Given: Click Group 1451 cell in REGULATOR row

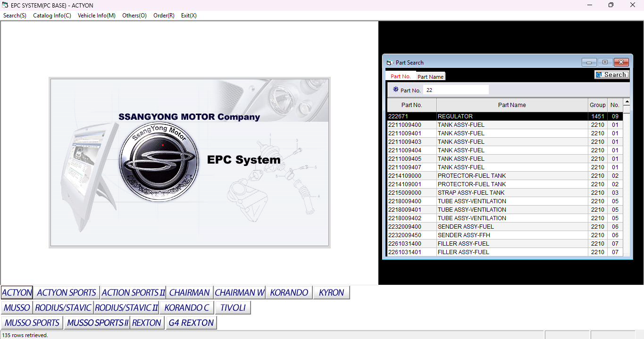Looking at the screenshot, I should [597, 116].
